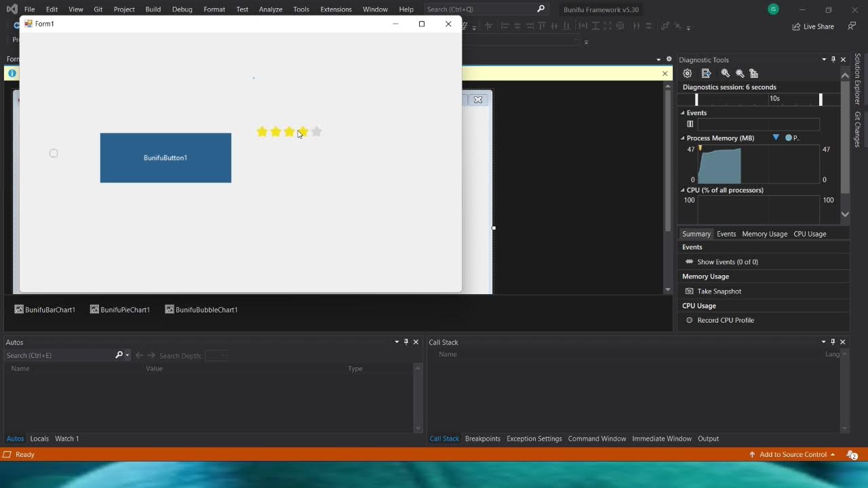868x488 pixels.
Task: Click the Show Events icon
Action: tap(690, 262)
